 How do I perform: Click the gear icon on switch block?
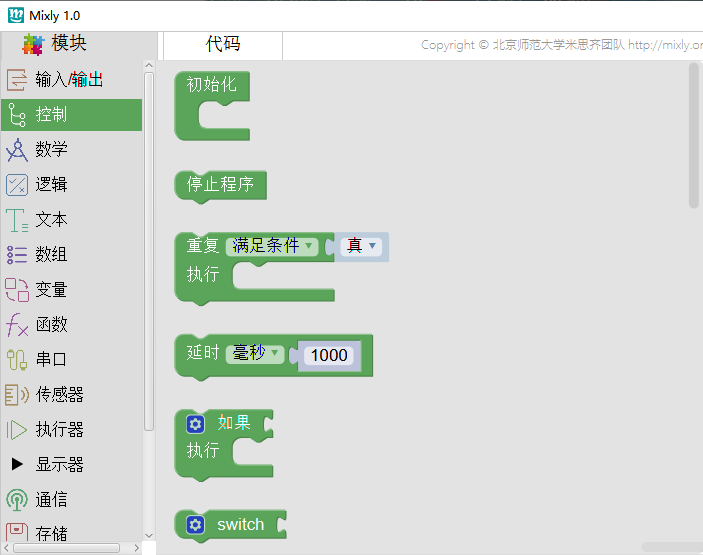(195, 525)
